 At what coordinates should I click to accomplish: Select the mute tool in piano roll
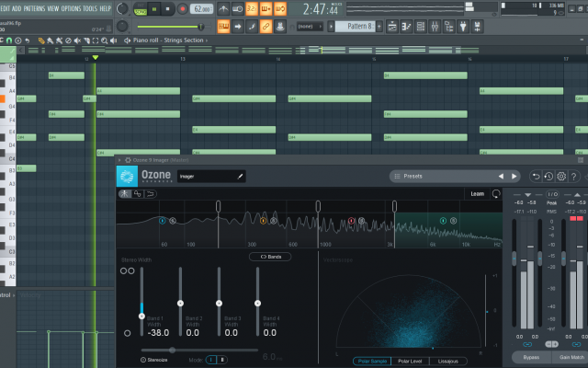pos(77,40)
